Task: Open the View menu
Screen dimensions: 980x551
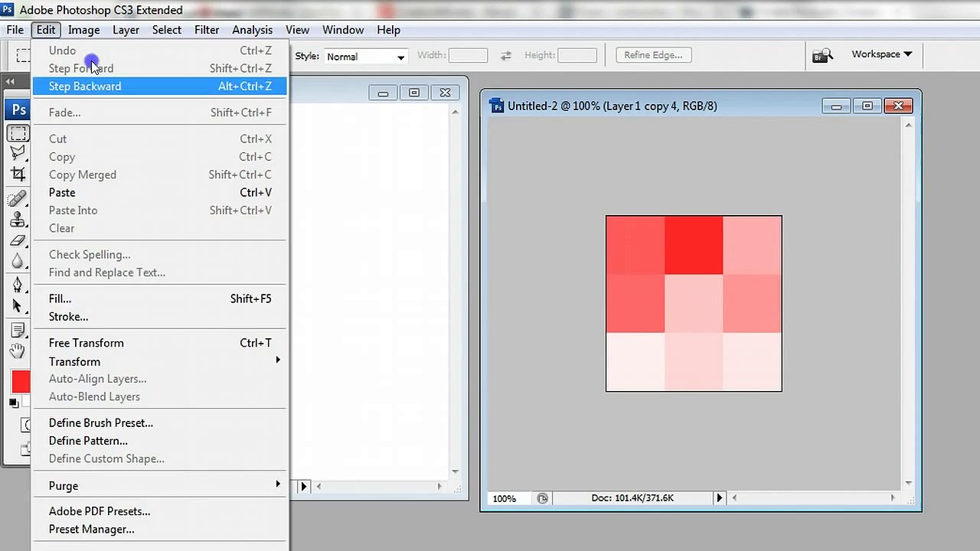Action: coord(297,30)
